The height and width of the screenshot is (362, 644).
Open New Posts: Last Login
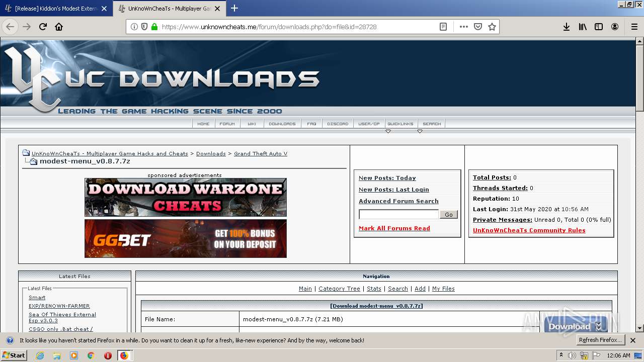[x=394, y=190]
